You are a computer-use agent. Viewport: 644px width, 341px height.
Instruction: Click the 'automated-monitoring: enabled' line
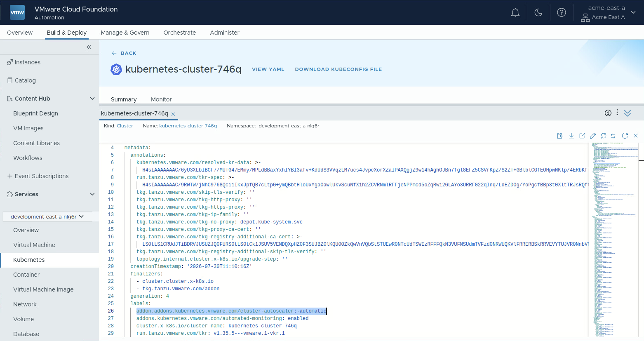point(223,318)
